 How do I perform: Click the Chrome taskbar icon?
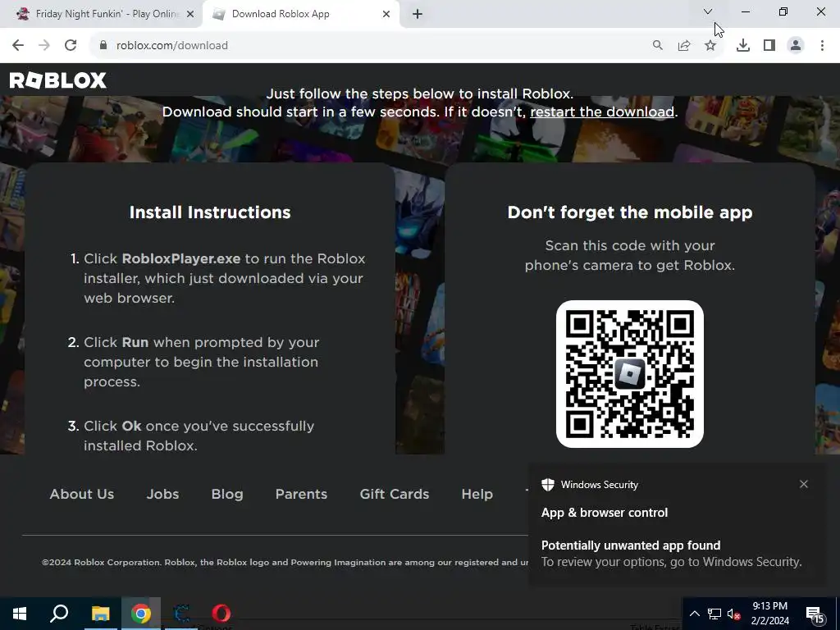click(x=141, y=614)
